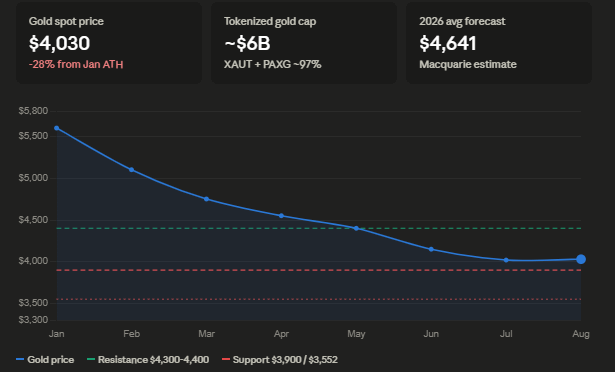Toggle the Gold price legend entry

45,359
